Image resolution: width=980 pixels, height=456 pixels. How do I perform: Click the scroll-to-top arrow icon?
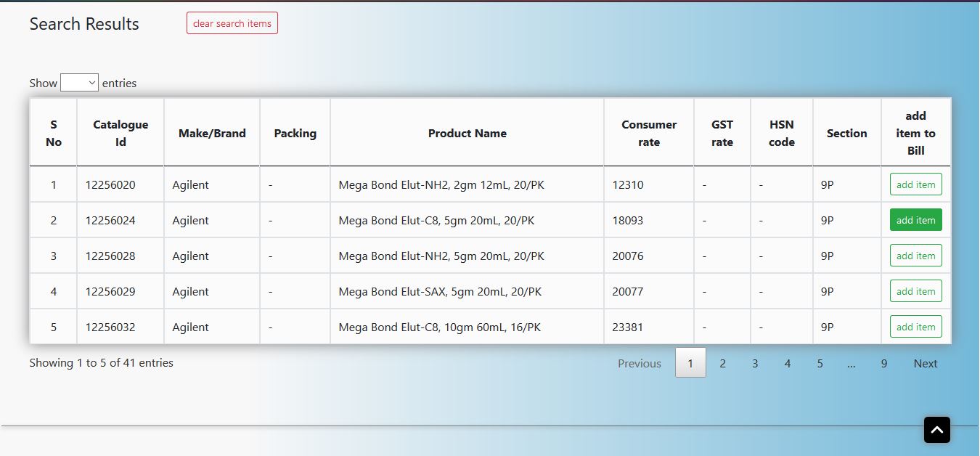click(x=936, y=430)
